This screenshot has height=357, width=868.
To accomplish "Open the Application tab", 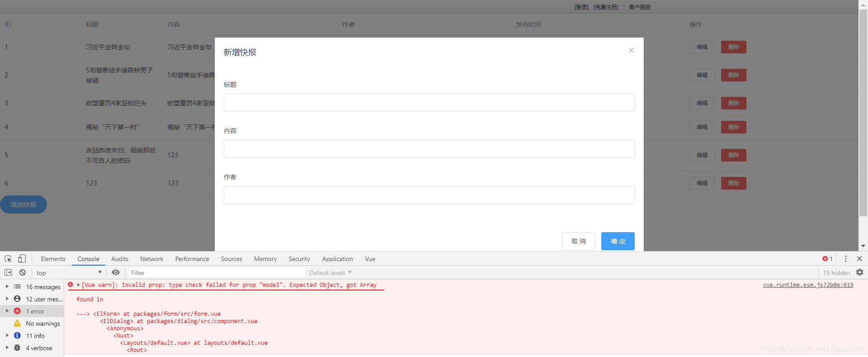I will (x=337, y=259).
